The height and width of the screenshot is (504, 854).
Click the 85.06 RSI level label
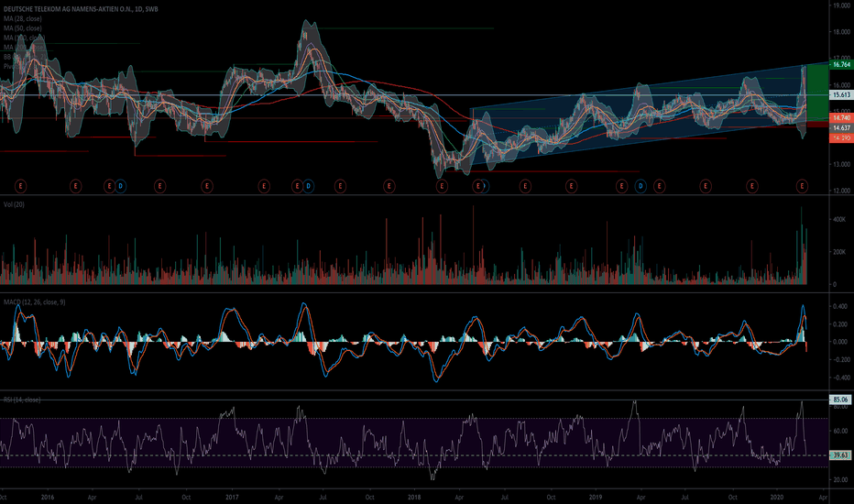(840, 400)
